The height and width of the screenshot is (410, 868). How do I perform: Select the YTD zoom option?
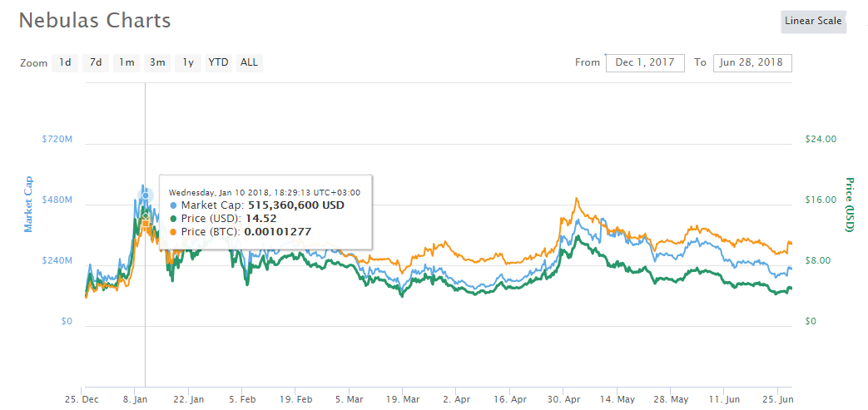[218, 62]
